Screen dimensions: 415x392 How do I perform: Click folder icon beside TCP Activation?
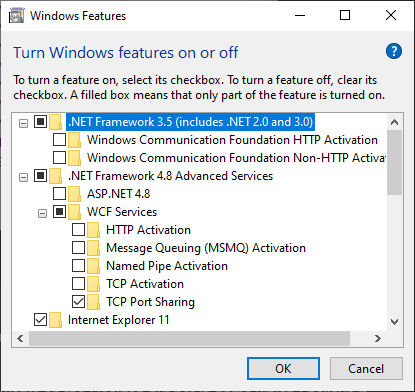pos(94,284)
